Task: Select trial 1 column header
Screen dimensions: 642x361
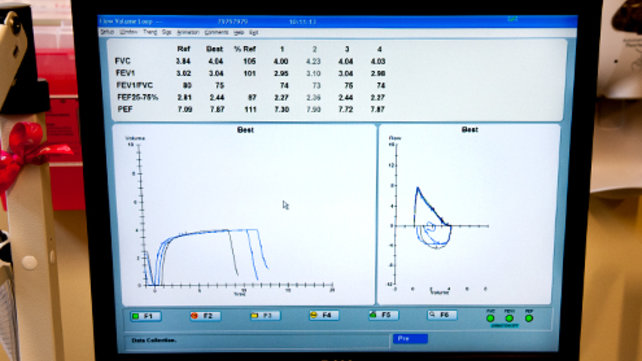Action: [282, 49]
